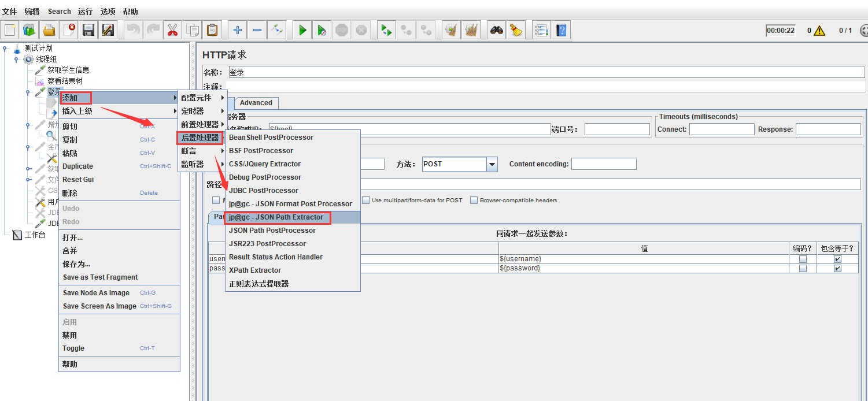Click the 名称 input field
868x401 pixels.
tap(546, 72)
